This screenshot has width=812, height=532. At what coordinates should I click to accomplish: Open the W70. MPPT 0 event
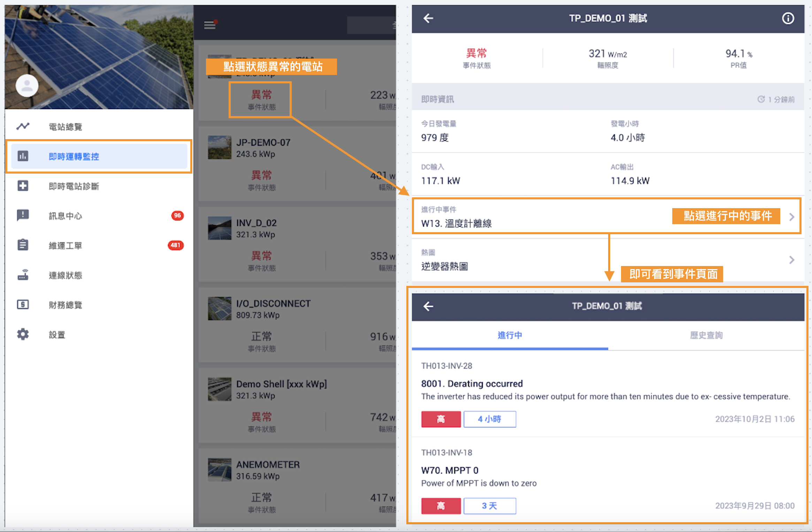pos(608,480)
